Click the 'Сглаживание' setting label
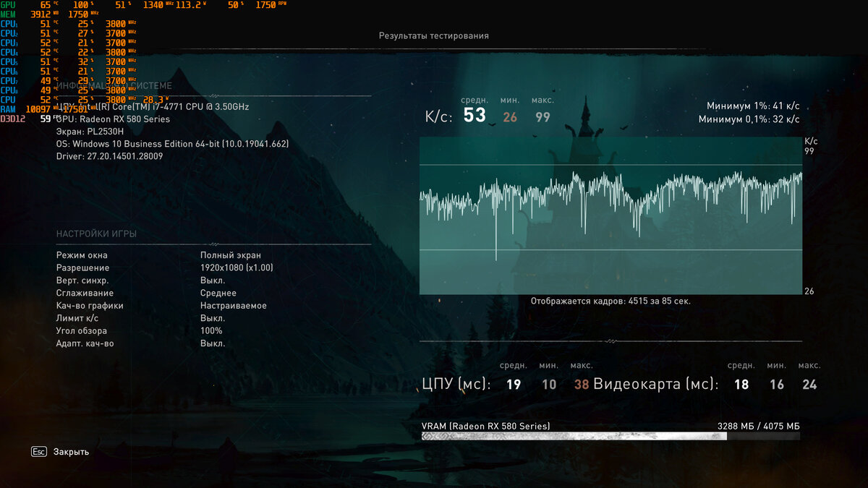The width and height of the screenshot is (868, 488). (x=85, y=293)
